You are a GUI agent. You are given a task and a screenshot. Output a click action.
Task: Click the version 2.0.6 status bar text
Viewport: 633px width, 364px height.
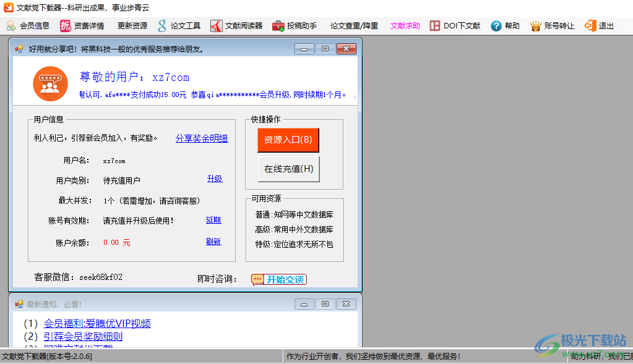[47, 357]
